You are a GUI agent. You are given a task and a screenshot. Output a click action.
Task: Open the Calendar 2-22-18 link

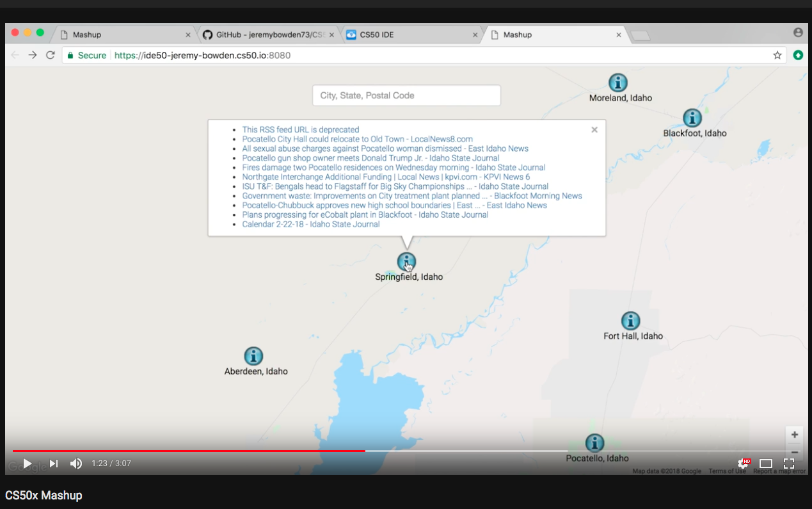tap(311, 224)
